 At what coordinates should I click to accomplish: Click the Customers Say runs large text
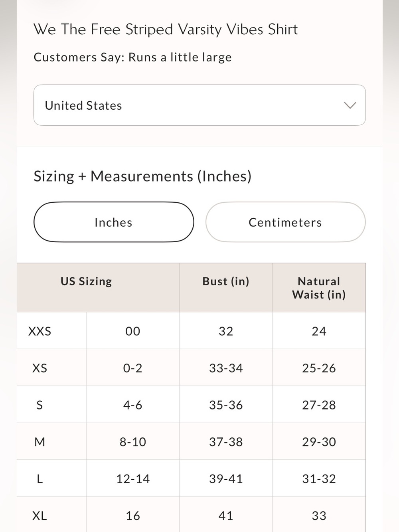click(132, 57)
